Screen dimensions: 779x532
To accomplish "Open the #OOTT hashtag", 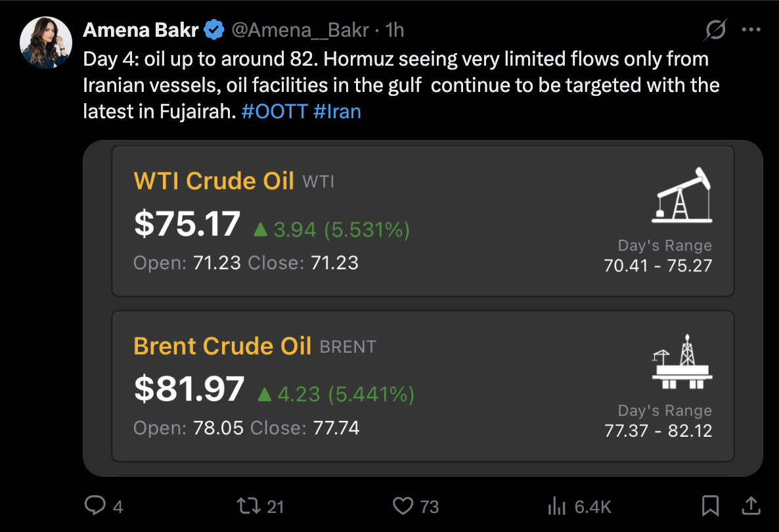I will click(274, 111).
